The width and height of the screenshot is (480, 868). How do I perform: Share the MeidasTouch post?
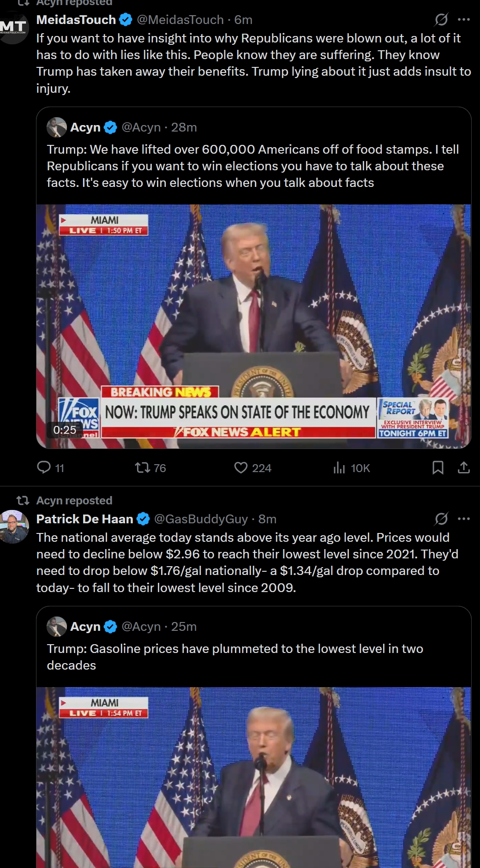point(464,468)
